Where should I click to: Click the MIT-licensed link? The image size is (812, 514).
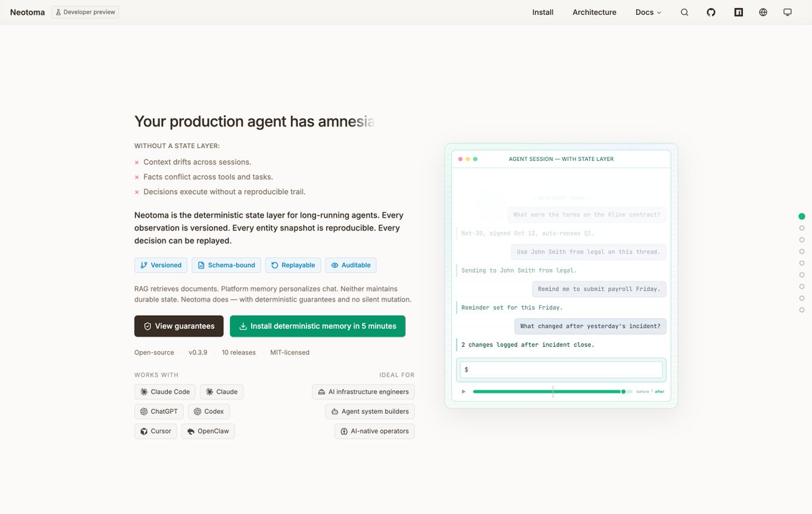coord(290,352)
